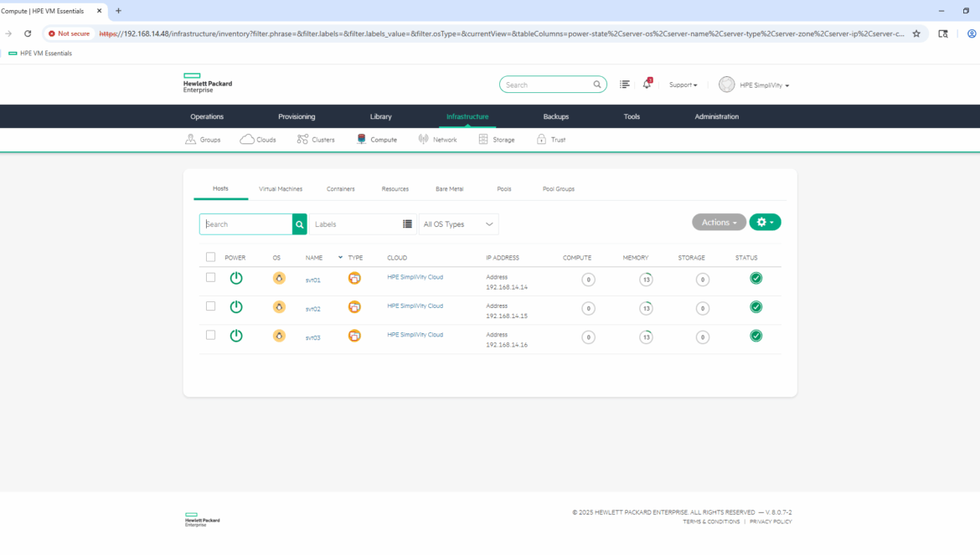Screen dimensions: 980x555
Task: Click the power icon for svr01
Action: click(236, 279)
